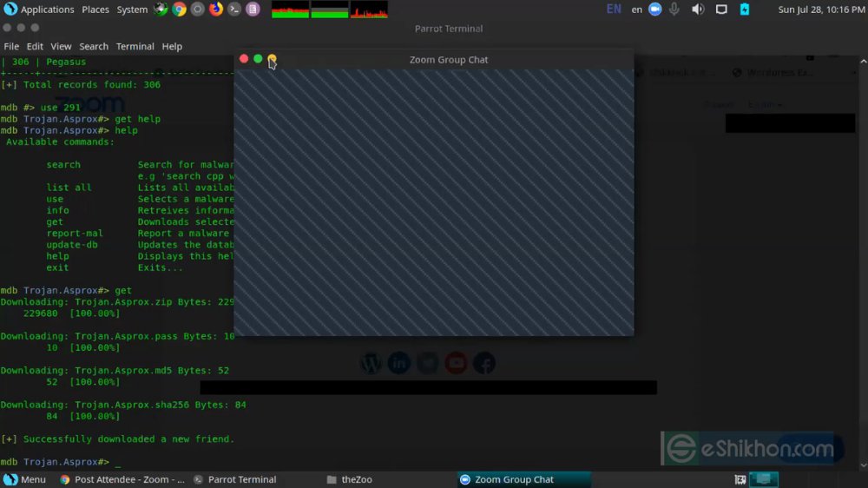Click 'list all' command in help list

[69, 188]
